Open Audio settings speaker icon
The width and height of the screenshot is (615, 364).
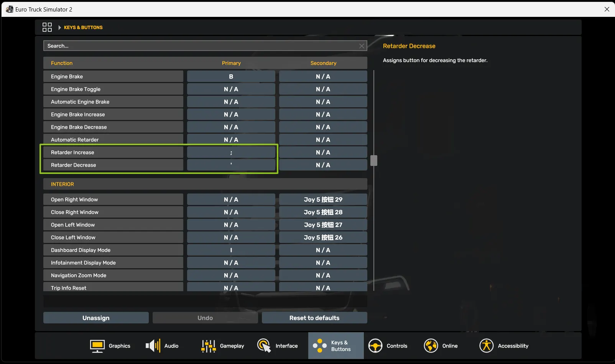tap(153, 346)
